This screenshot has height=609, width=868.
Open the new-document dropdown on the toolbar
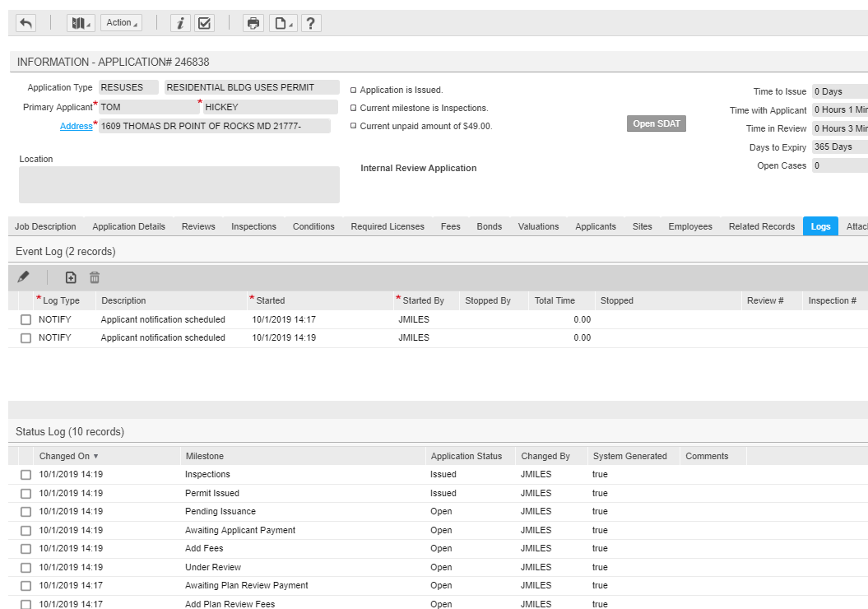pos(282,23)
